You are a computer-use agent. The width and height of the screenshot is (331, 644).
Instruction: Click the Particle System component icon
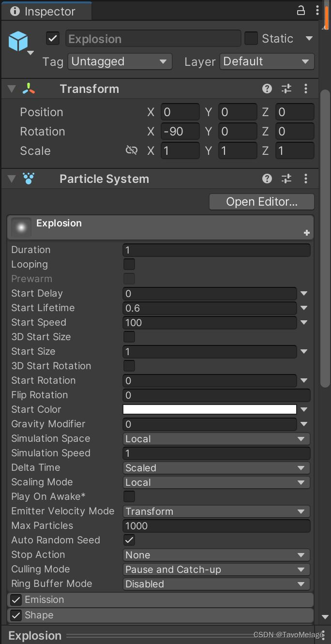pyautogui.click(x=29, y=179)
